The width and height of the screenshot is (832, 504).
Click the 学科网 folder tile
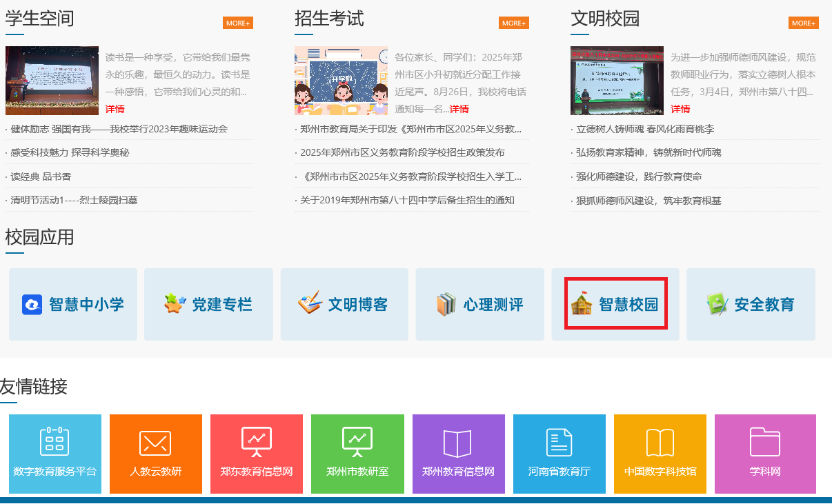click(x=764, y=443)
